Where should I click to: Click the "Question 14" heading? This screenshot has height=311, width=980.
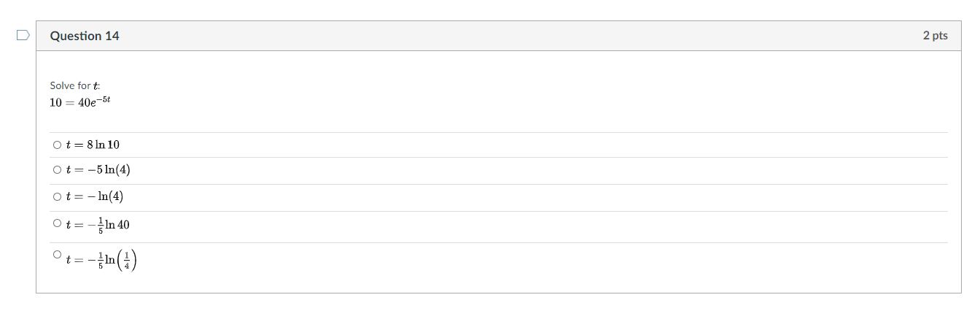85,36
